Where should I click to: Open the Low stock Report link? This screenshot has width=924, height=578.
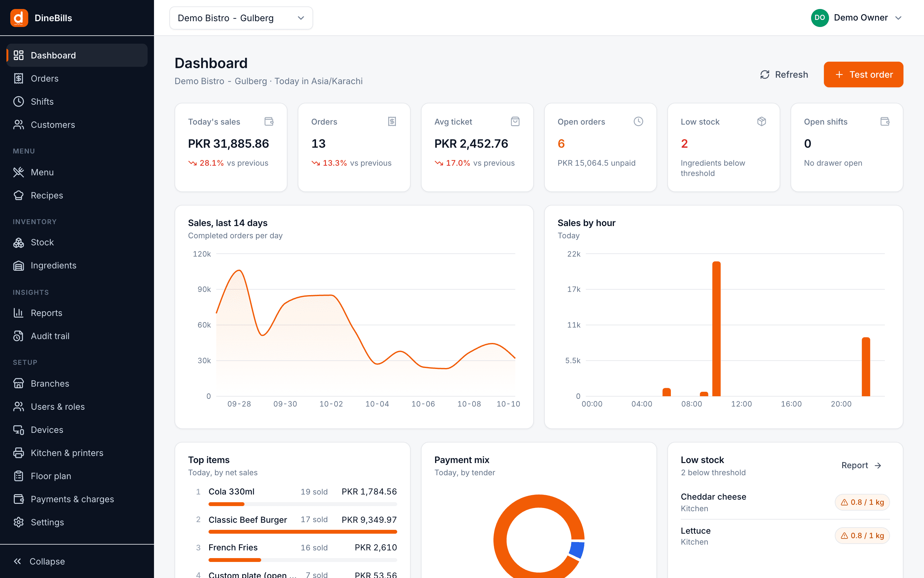pos(861,465)
